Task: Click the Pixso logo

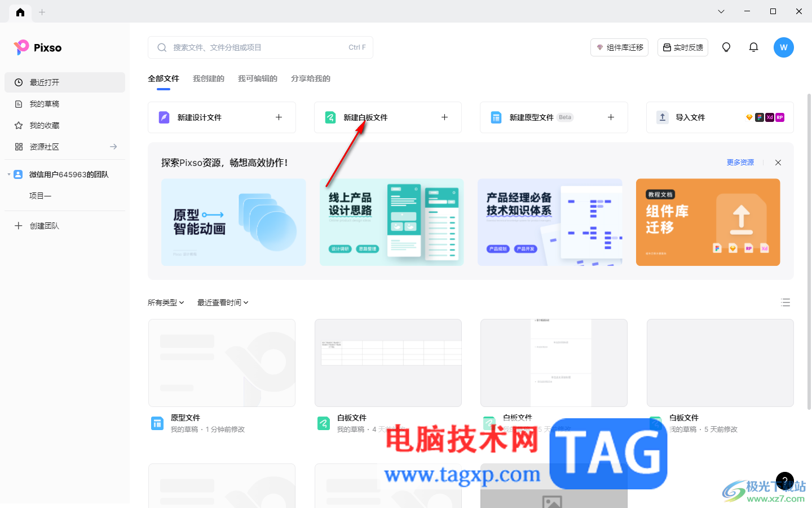Action: pyautogui.click(x=38, y=47)
